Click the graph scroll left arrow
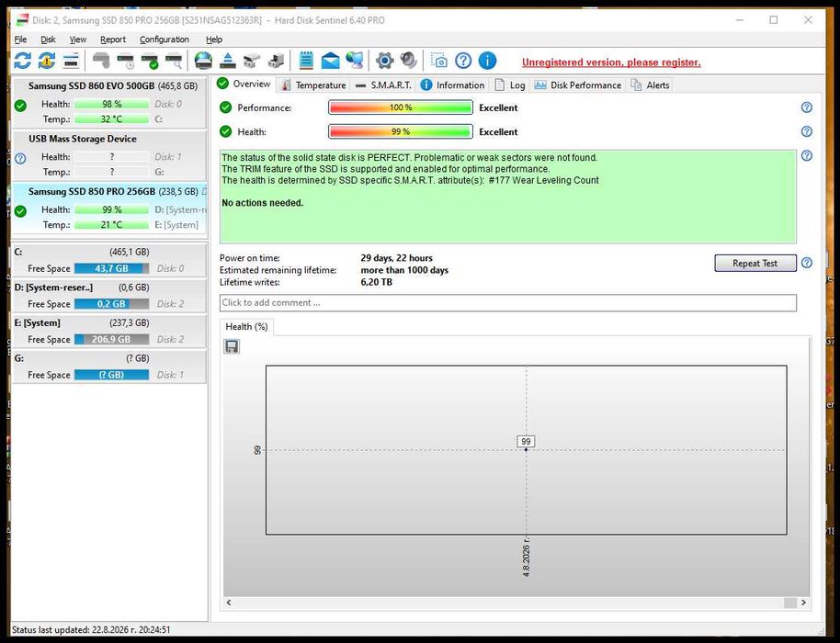840x643 pixels. click(x=229, y=603)
